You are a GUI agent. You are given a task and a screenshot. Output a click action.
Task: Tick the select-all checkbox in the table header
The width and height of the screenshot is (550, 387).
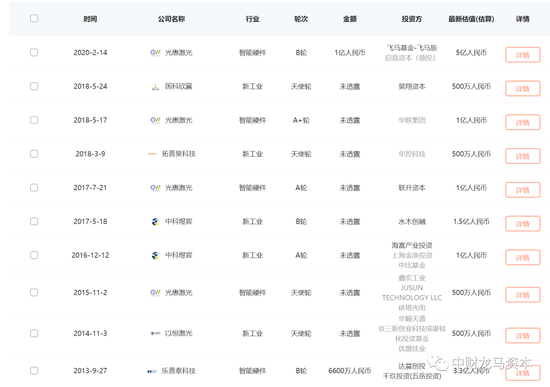point(34,18)
